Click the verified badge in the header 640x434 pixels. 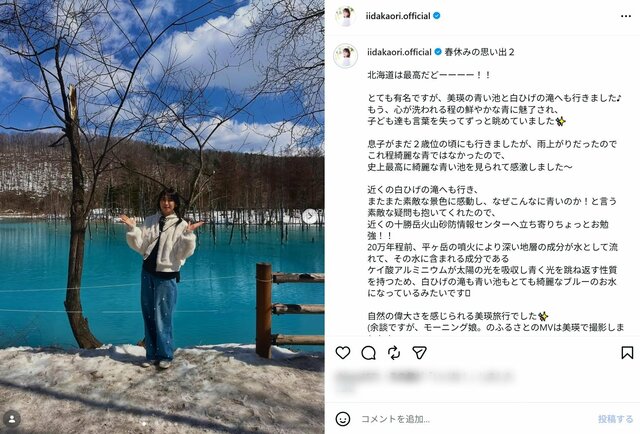(436, 16)
